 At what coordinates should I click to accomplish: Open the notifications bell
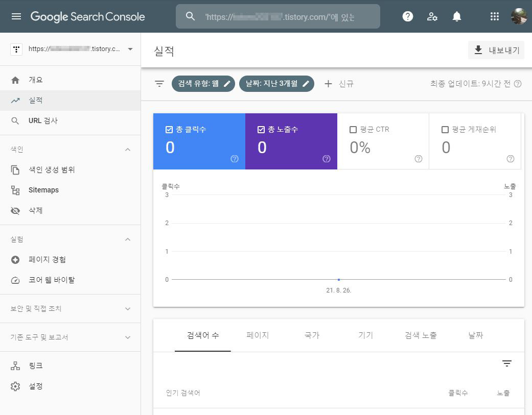point(457,16)
